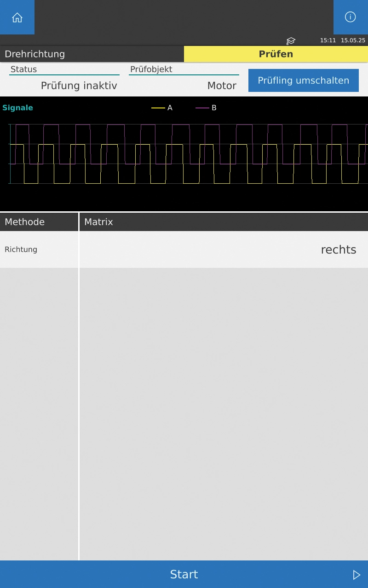The height and width of the screenshot is (588, 368).
Task: Select the Prüfobjekt value Motor
Action: click(x=222, y=86)
